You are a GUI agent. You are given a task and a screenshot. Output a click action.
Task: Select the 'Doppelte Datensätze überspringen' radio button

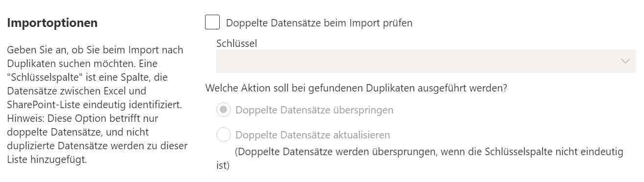tap(223, 110)
